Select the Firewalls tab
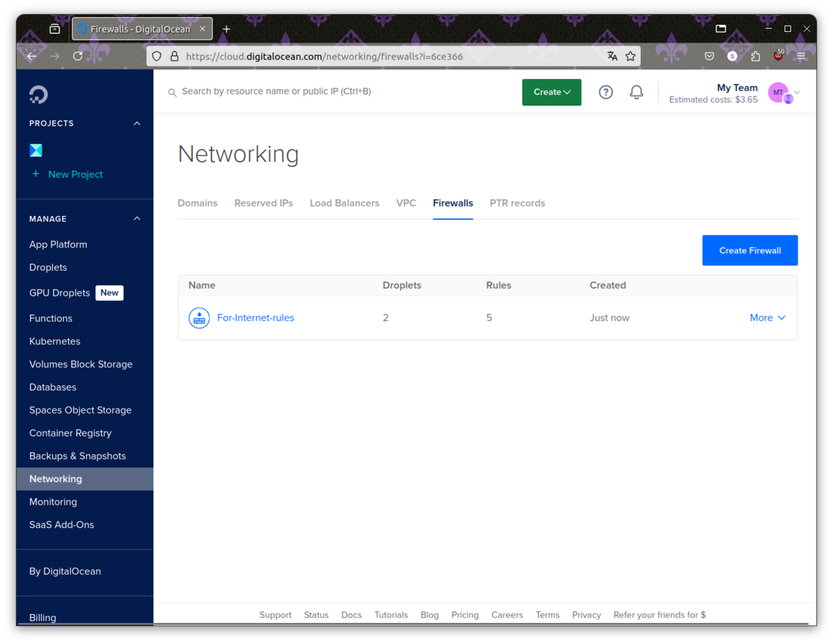The image size is (833, 644). click(x=453, y=203)
